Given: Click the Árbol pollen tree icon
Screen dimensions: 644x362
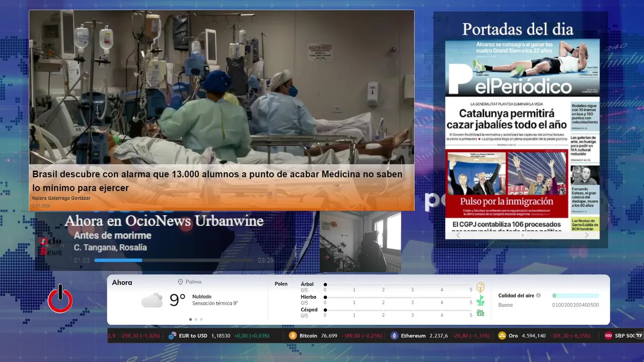Looking at the screenshot, I should pyautogui.click(x=480, y=287).
